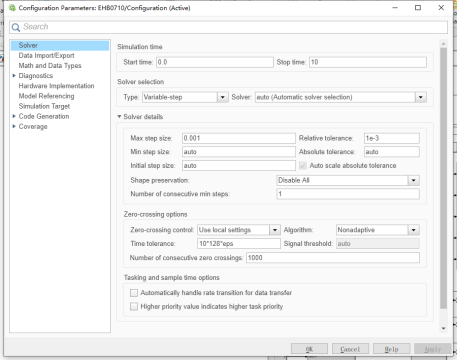
Task: Expand the Code Generation node
Action: (14, 116)
